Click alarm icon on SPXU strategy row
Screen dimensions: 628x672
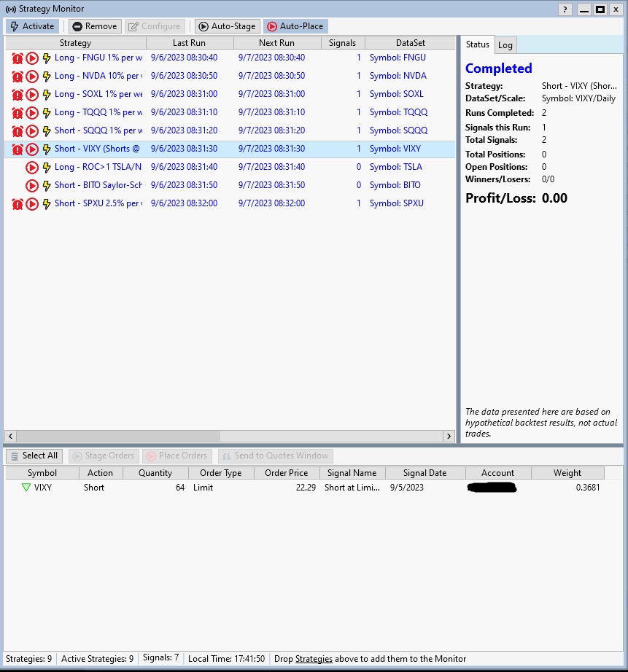point(18,203)
